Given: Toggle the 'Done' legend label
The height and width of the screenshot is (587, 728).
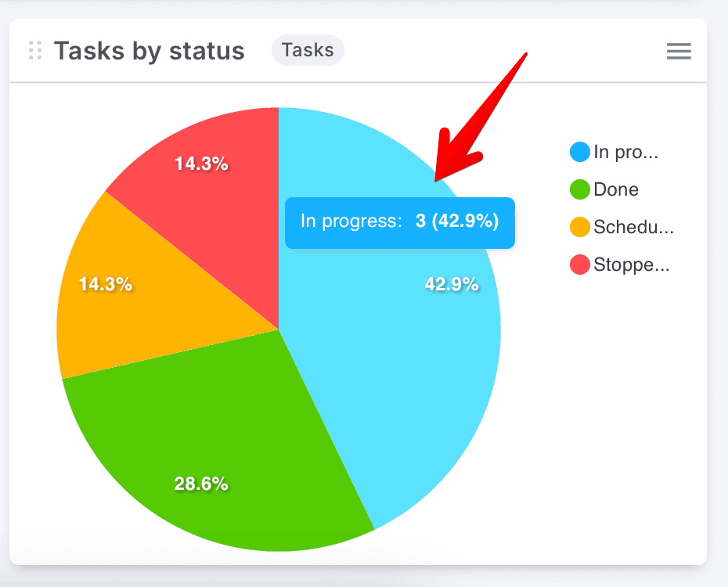Looking at the screenshot, I should pyautogui.click(x=616, y=189).
